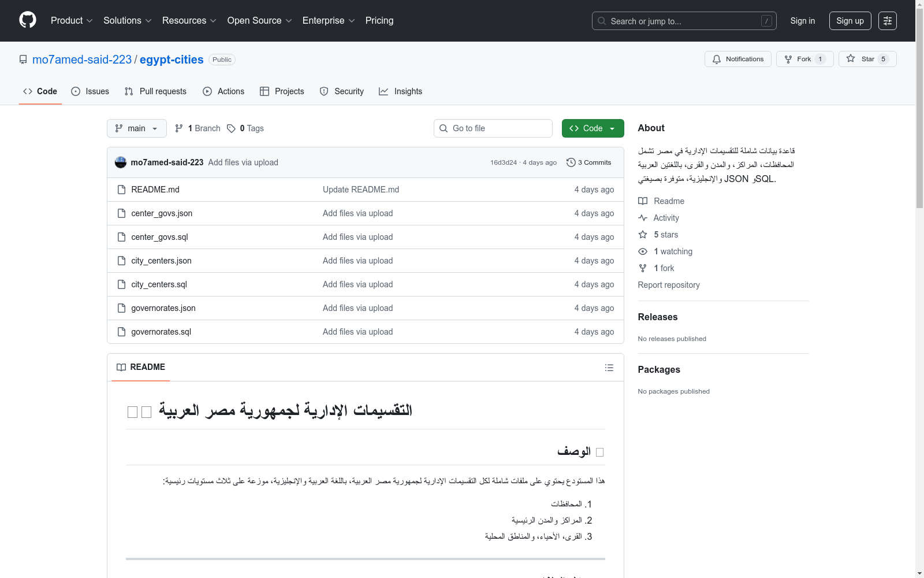The image size is (924, 578).
Task: Open the main branch selector dropdown
Action: click(x=137, y=128)
